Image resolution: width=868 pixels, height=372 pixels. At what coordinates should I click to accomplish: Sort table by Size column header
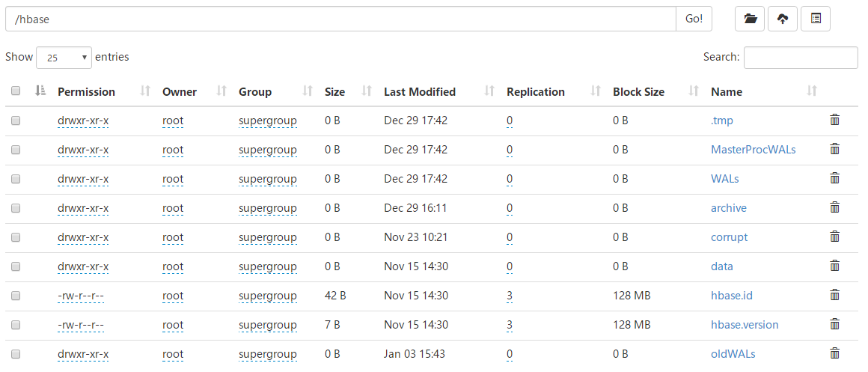(x=335, y=92)
